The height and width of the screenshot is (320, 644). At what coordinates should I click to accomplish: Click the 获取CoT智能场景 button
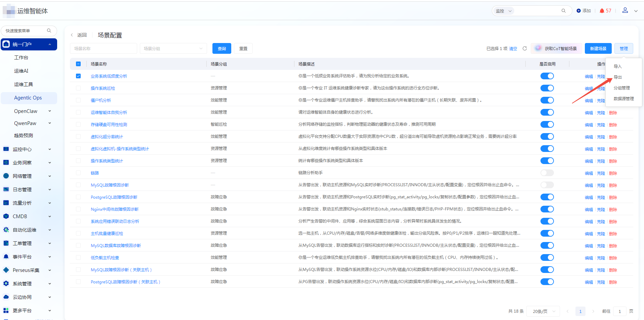pyautogui.click(x=556, y=48)
